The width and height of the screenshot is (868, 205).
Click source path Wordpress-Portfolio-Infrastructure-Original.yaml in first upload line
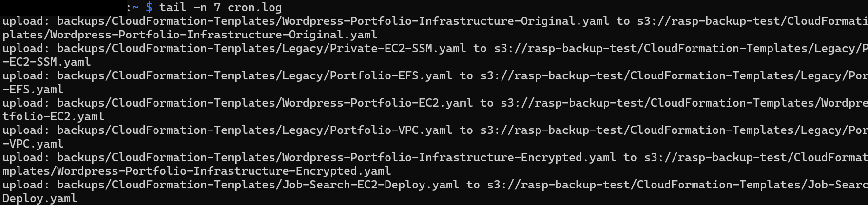point(445,21)
